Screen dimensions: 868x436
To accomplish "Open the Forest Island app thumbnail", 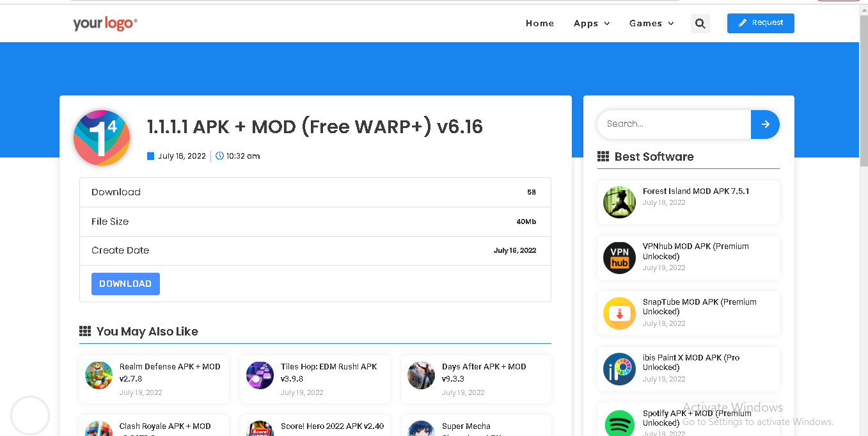I will pyautogui.click(x=619, y=202).
